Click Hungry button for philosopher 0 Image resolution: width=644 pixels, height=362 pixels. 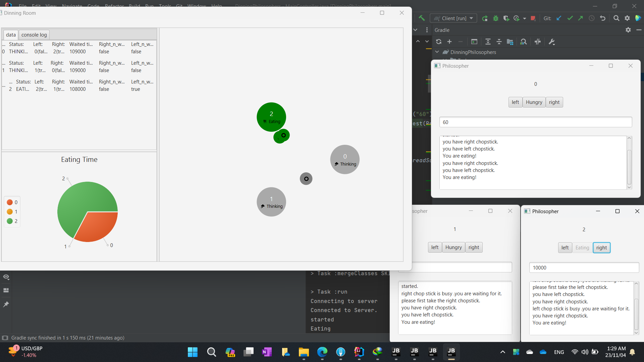coord(534,102)
